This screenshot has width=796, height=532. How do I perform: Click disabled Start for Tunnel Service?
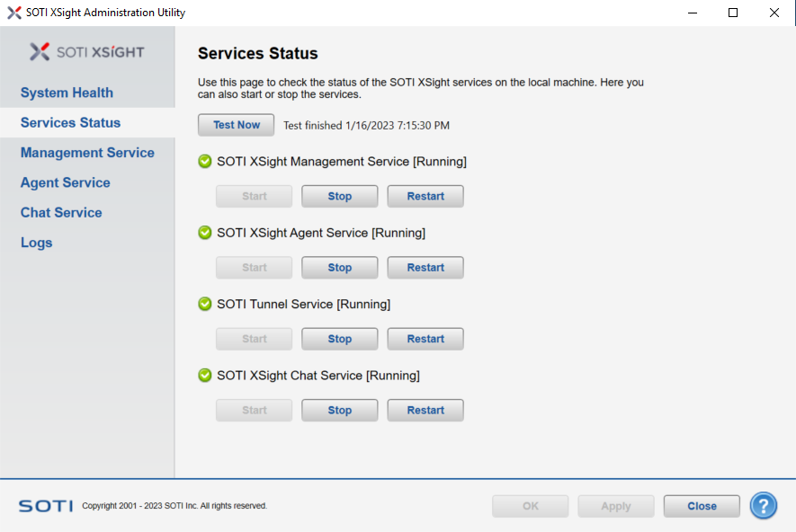point(254,339)
